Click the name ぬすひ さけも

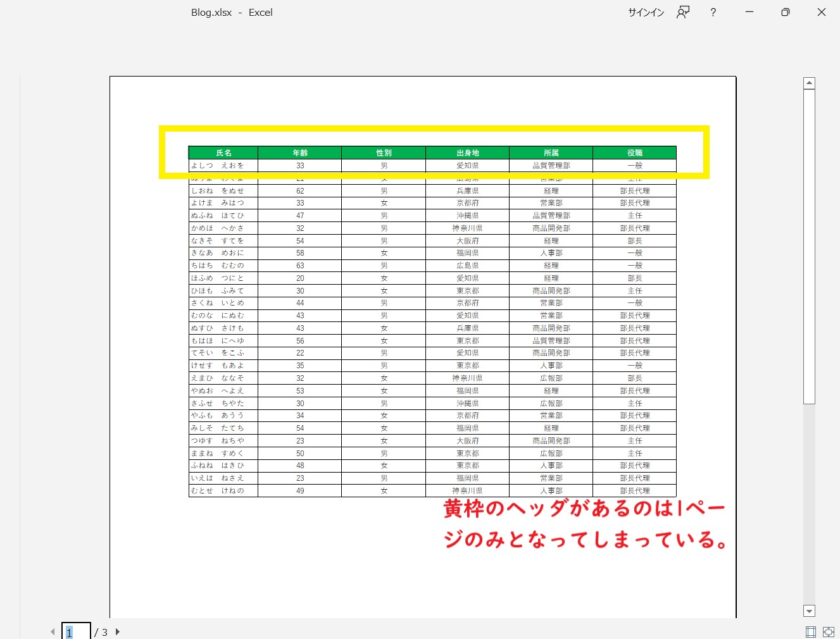point(218,328)
